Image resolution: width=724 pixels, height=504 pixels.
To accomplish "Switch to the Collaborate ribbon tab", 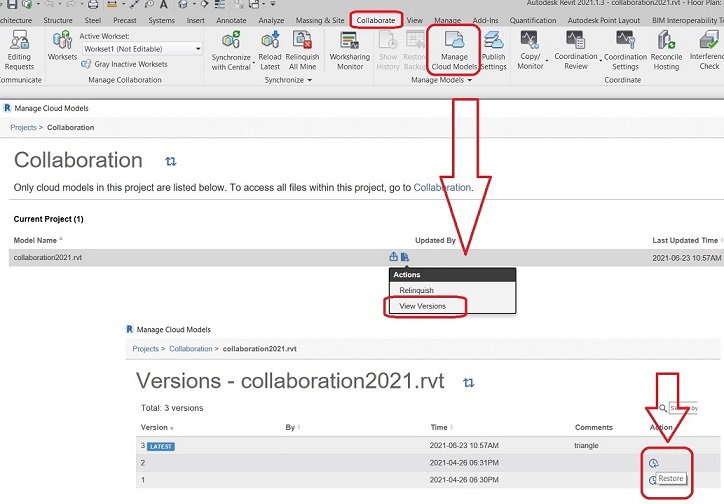I will [376, 20].
